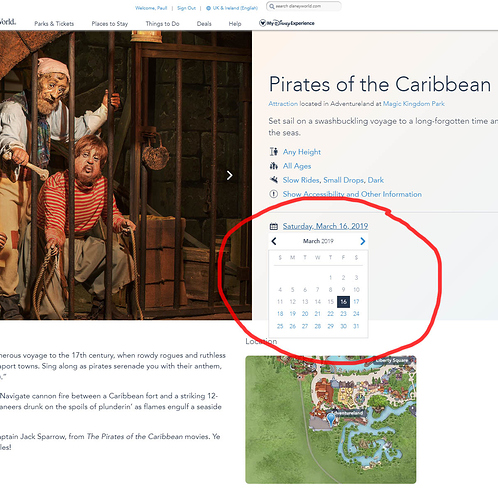This screenshot has width=498, height=500.
Task: Open Parks & Tickets menu
Action: pyautogui.click(x=54, y=24)
